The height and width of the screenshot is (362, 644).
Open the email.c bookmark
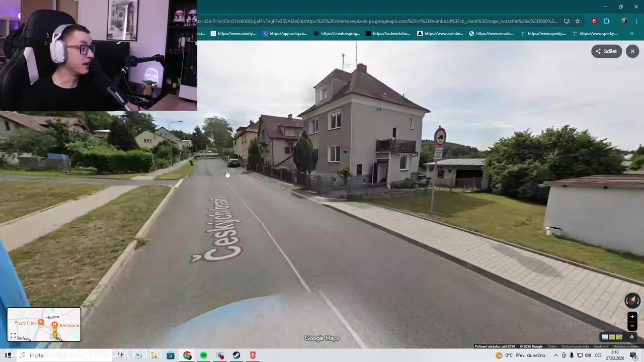click(x=492, y=34)
